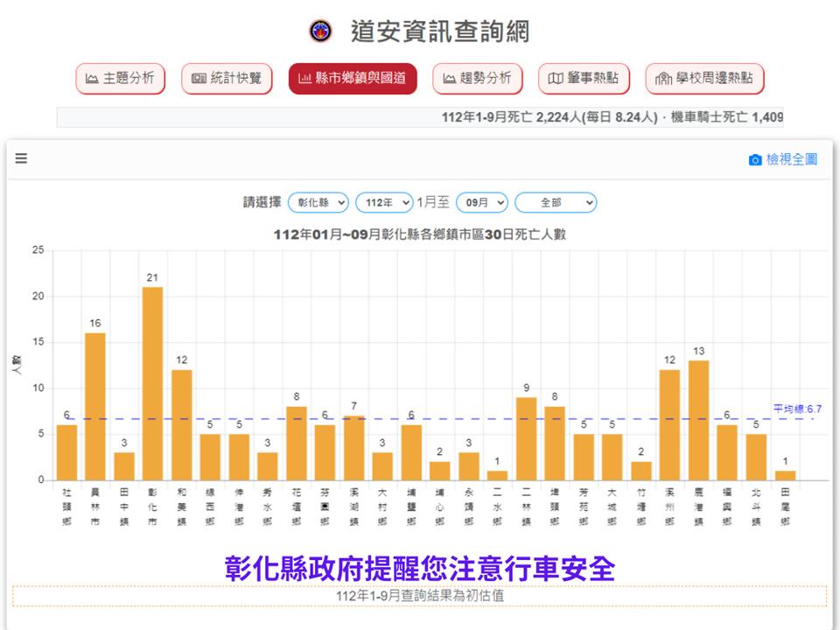Open the 主題分析 tab
The height and width of the screenshot is (630, 840).
point(120,78)
